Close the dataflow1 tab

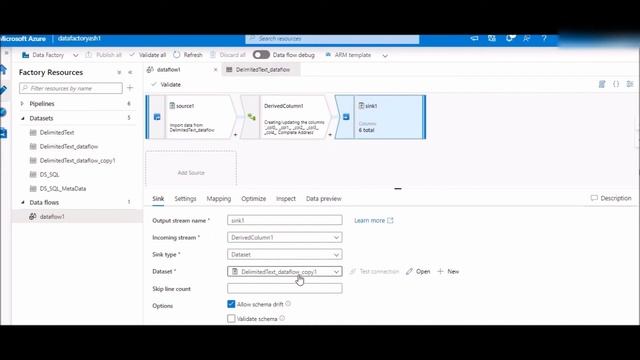216,70
